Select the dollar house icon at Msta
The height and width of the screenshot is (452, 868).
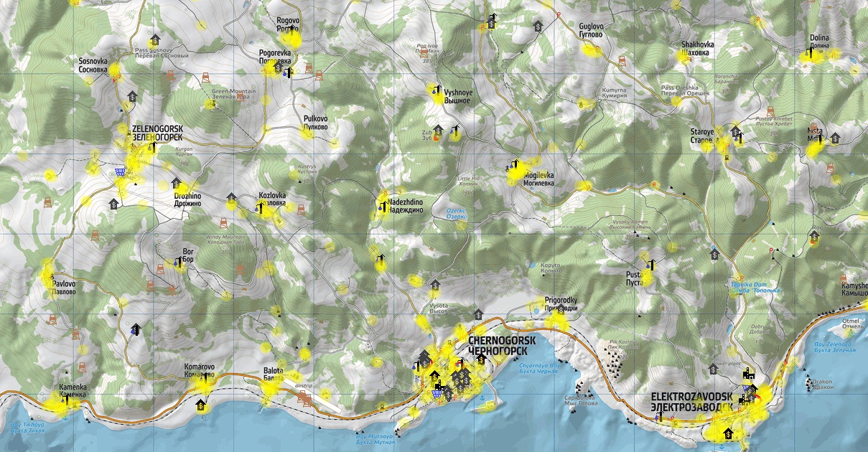pos(835,136)
